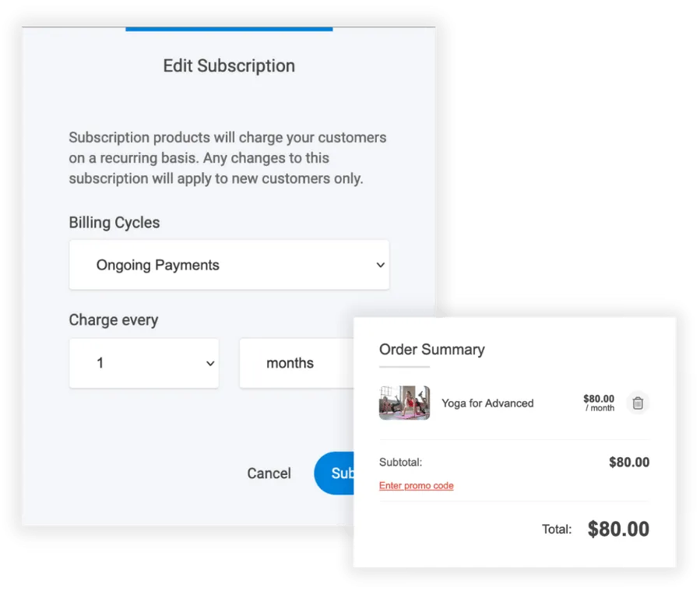Click the Edit Subscription dialog title
Viewport: 700px width, 595px height.
pos(228,66)
